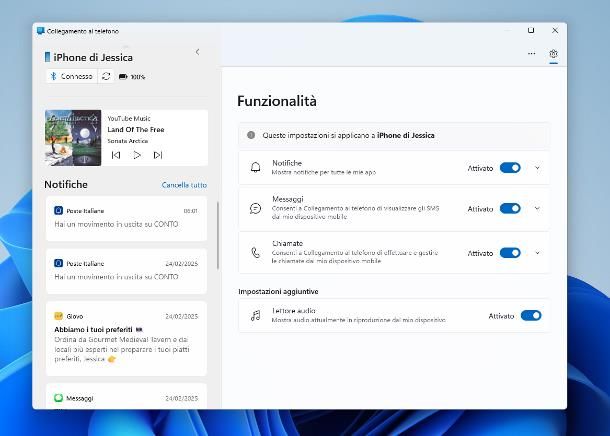Click the Land Of The Free song title
Screen dimensions: 610x436
(136, 130)
